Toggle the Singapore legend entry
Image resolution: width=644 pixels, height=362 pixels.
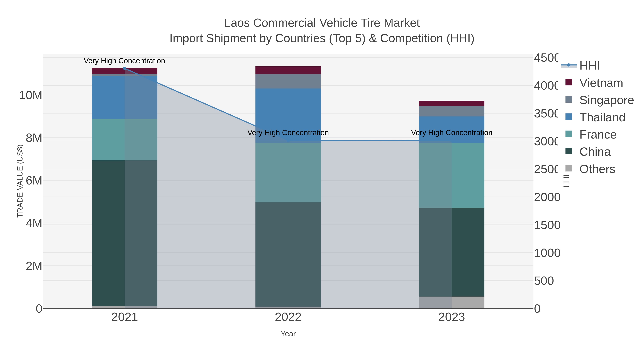click(599, 100)
